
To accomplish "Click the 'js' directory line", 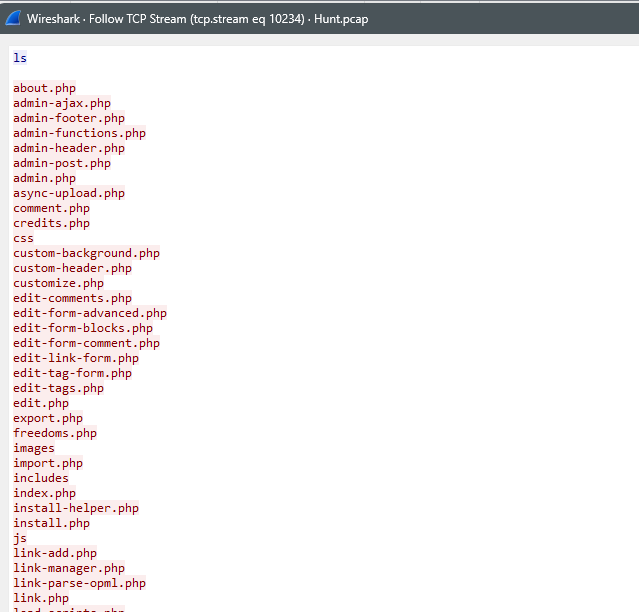I will (20, 538).
